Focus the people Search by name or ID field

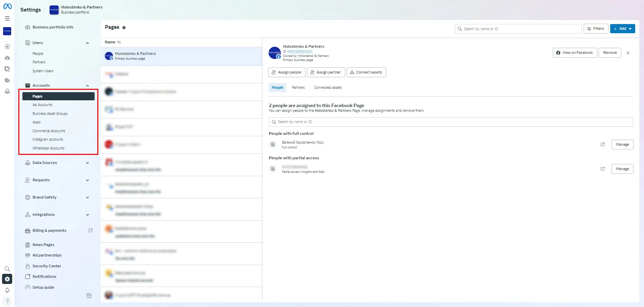(x=451, y=122)
